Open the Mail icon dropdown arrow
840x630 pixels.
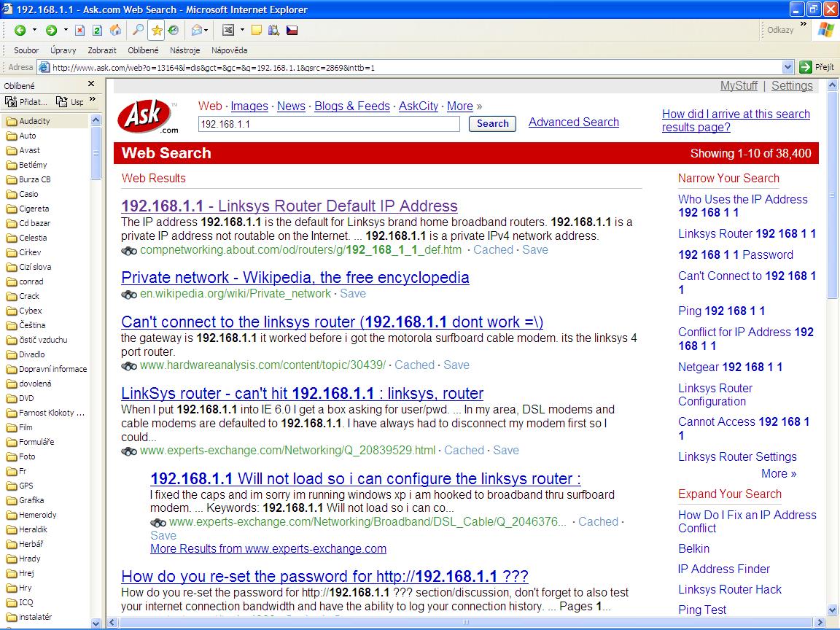(x=206, y=30)
